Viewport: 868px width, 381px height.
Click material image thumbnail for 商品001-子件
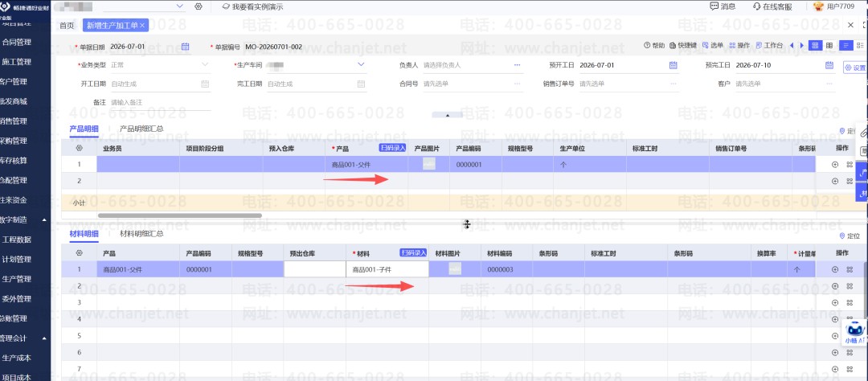click(x=455, y=269)
